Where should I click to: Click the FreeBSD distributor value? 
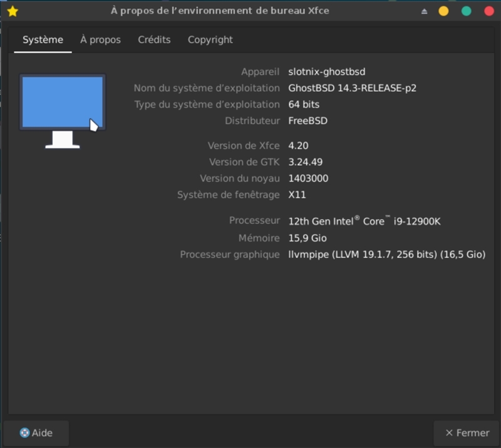point(307,121)
